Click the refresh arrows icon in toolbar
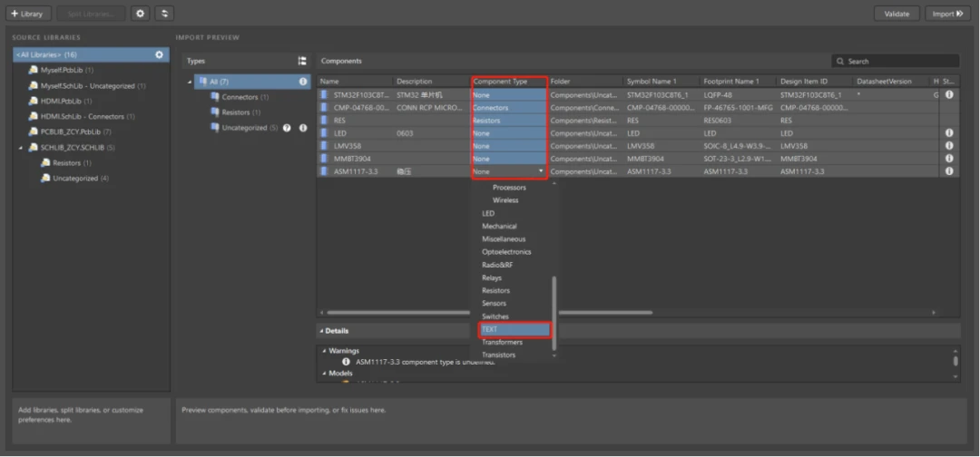Image resolution: width=980 pixels, height=457 pixels. click(164, 14)
